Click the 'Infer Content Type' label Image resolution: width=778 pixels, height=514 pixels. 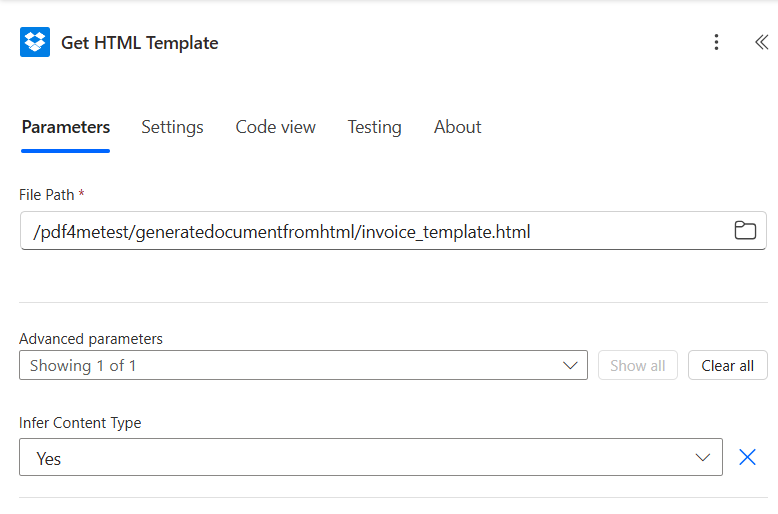(x=80, y=423)
